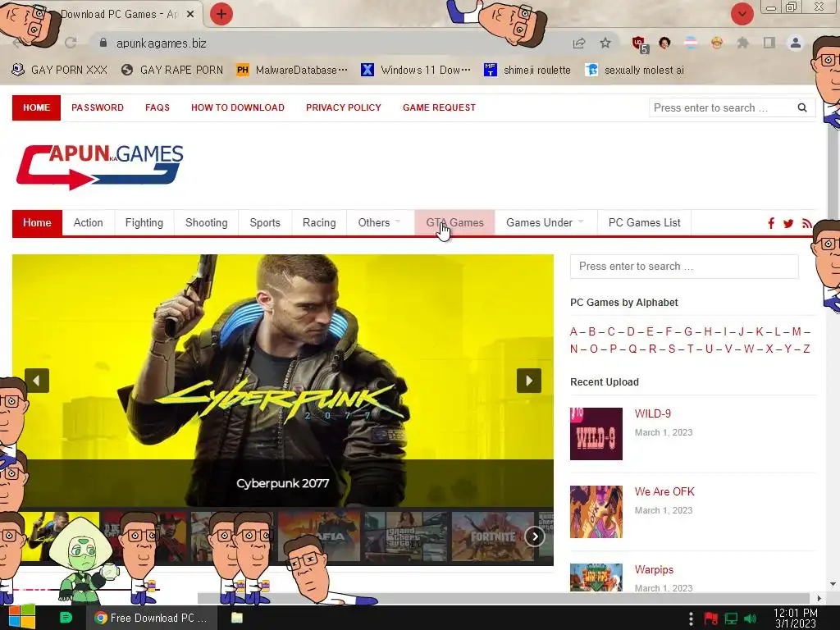Advance the slider thumbnail strip right

point(535,536)
